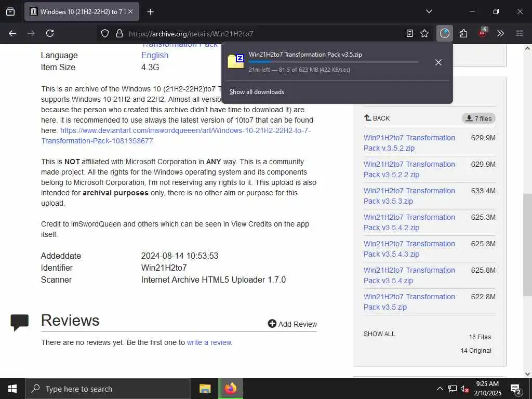Go back using the browser back arrow

(x=12, y=33)
